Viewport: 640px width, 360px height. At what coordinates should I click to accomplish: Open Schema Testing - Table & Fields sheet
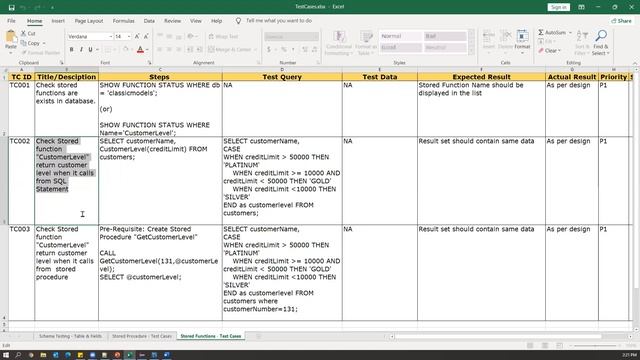click(x=70, y=336)
